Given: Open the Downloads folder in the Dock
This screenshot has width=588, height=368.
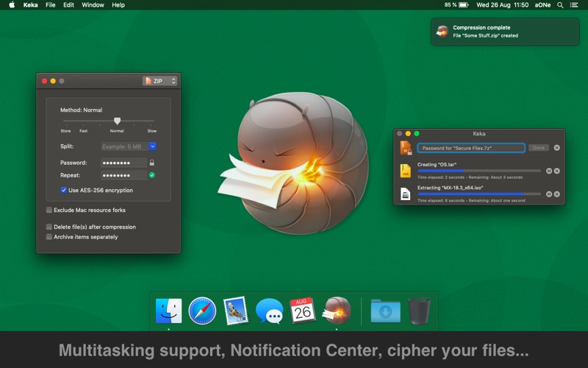Looking at the screenshot, I should (385, 311).
